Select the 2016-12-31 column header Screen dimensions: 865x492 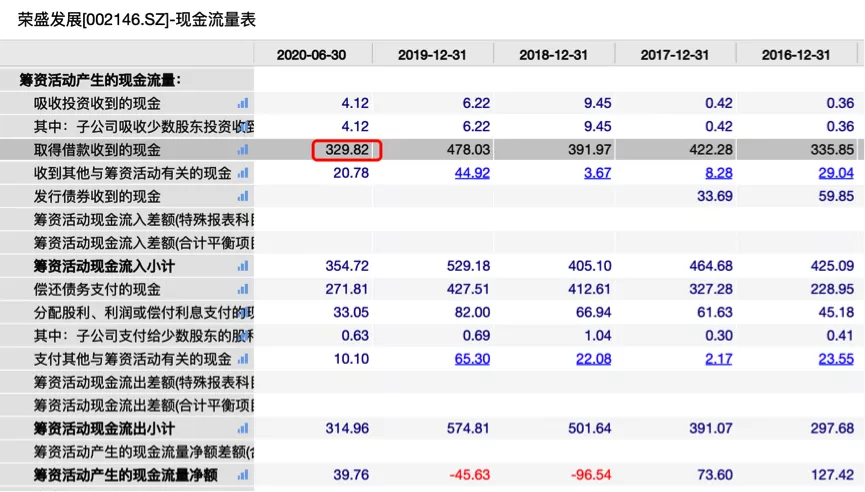(x=796, y=55)
